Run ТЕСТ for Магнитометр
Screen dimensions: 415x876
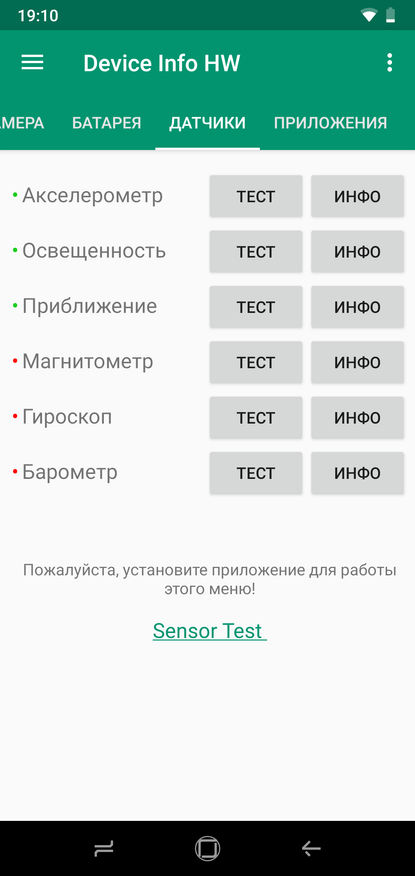click(256, 362)
